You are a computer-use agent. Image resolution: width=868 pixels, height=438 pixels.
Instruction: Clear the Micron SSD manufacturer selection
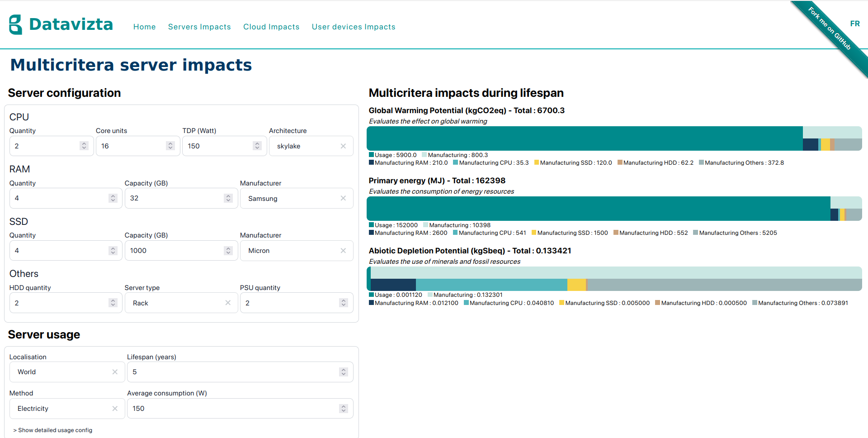343,251
